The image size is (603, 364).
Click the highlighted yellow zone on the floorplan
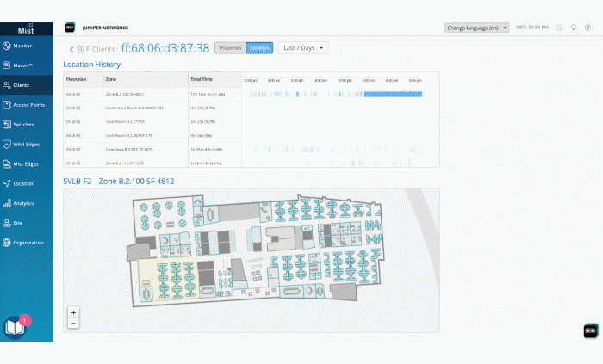click(168, 278)
